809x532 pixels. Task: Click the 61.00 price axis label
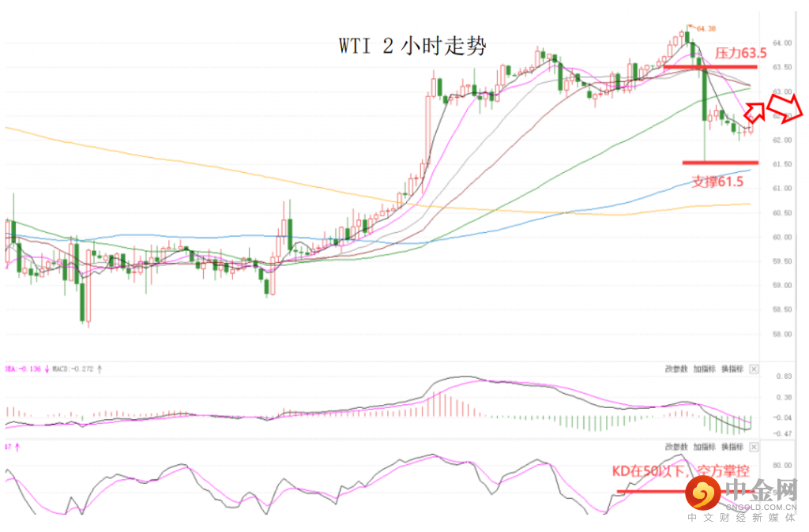pyautogui.click(x=782, y=189)
